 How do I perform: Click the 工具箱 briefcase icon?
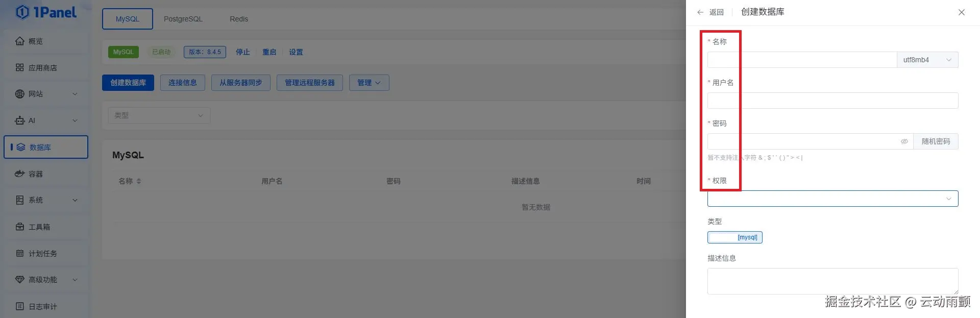coord(20,227)
